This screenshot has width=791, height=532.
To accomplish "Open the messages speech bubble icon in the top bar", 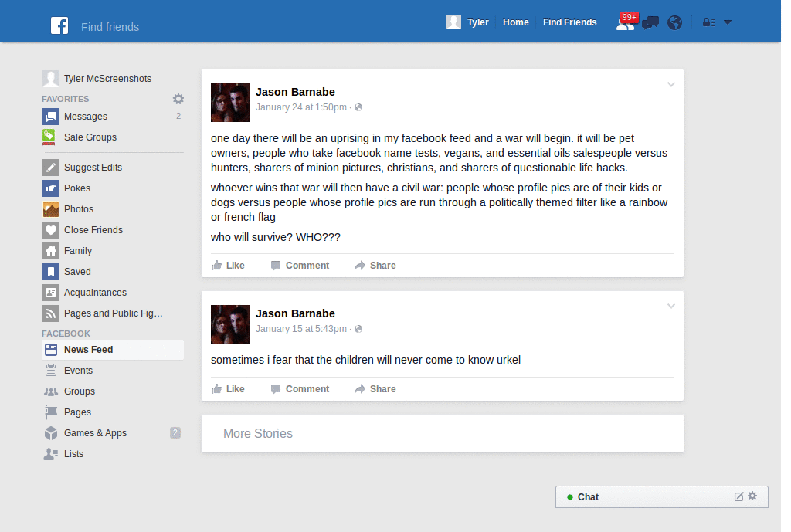I will 650,22.
